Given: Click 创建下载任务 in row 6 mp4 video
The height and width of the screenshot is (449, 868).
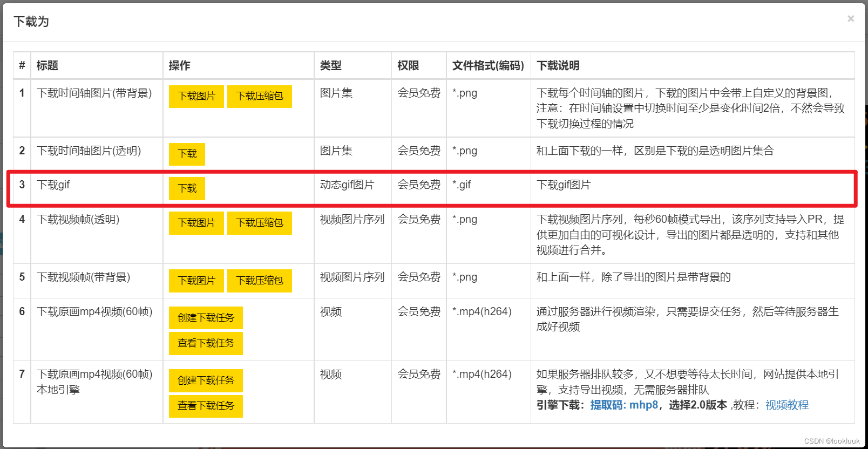Looking at the screenshot, I should click(206, 318).
